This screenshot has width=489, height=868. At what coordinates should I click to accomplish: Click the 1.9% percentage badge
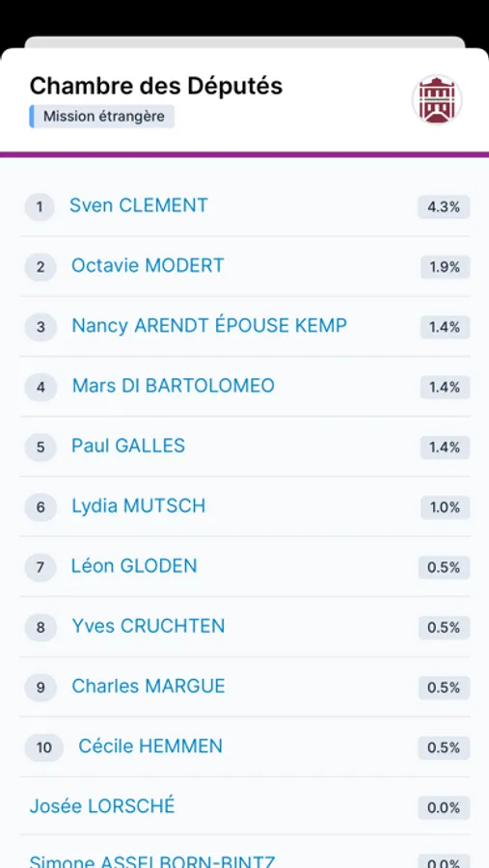(446, 267)
